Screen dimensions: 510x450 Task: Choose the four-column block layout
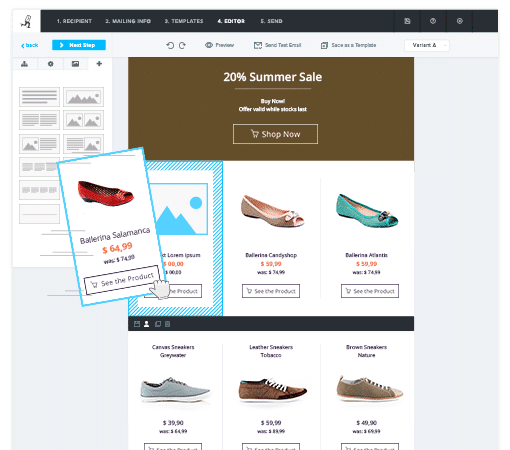pyautogui.click(x=39, y=190)
